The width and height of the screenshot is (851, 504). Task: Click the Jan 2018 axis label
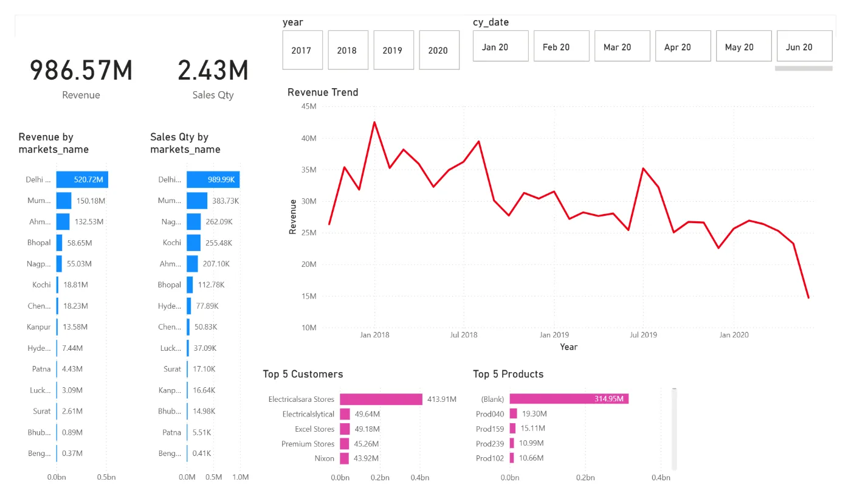pos(374,335)
